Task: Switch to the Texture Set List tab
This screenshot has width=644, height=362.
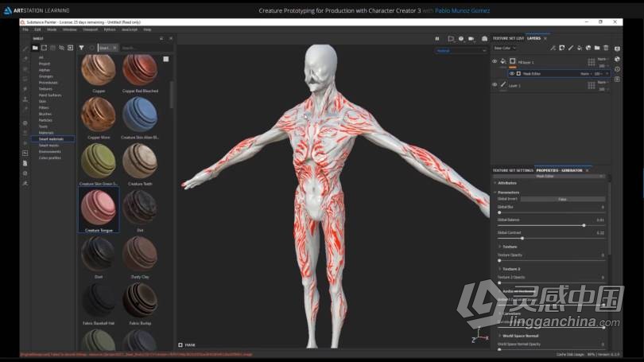Action: 508,38
